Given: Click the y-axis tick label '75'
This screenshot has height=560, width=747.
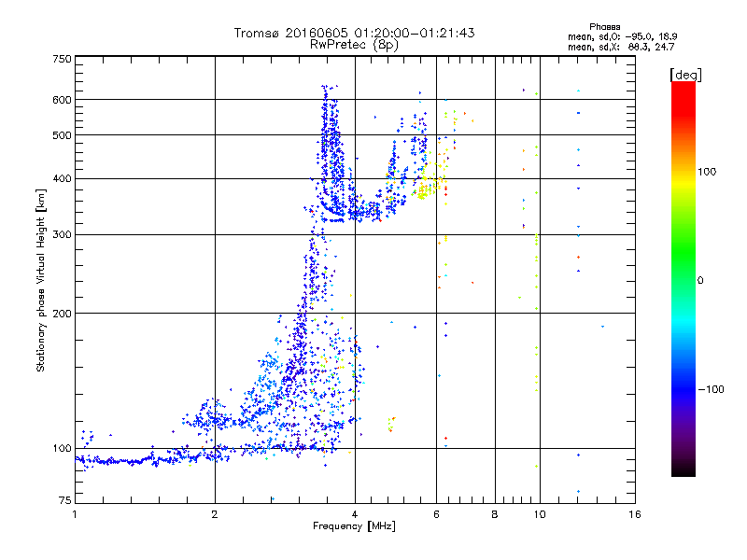Looking at the screenshot, I should [64, 500].
